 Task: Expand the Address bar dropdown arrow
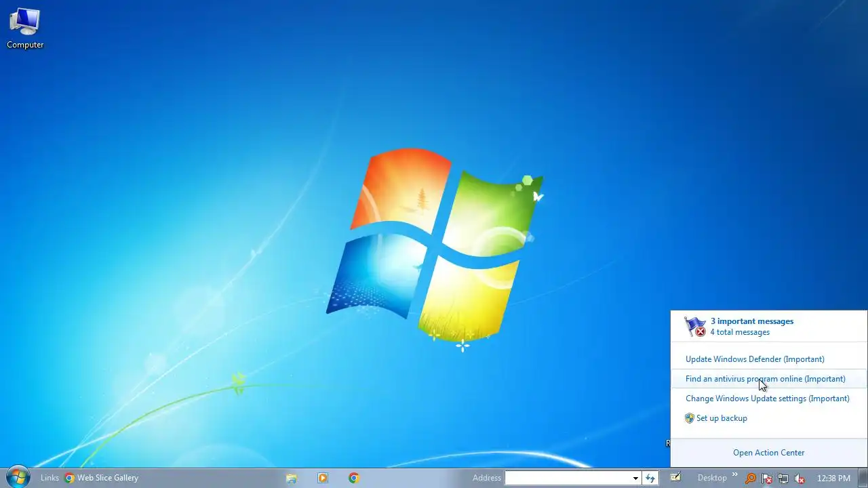point(635,478)
